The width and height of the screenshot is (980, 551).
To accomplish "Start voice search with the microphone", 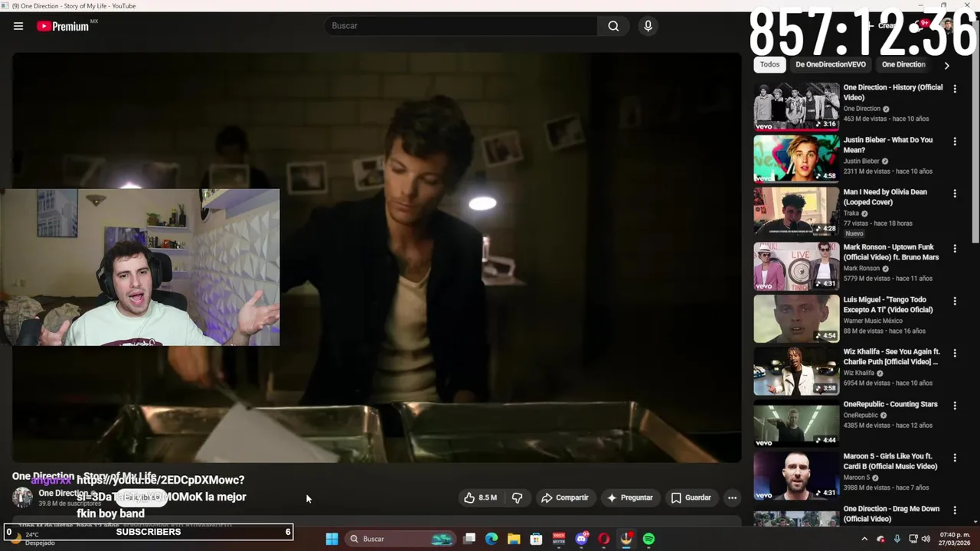I will click(648, 26).
